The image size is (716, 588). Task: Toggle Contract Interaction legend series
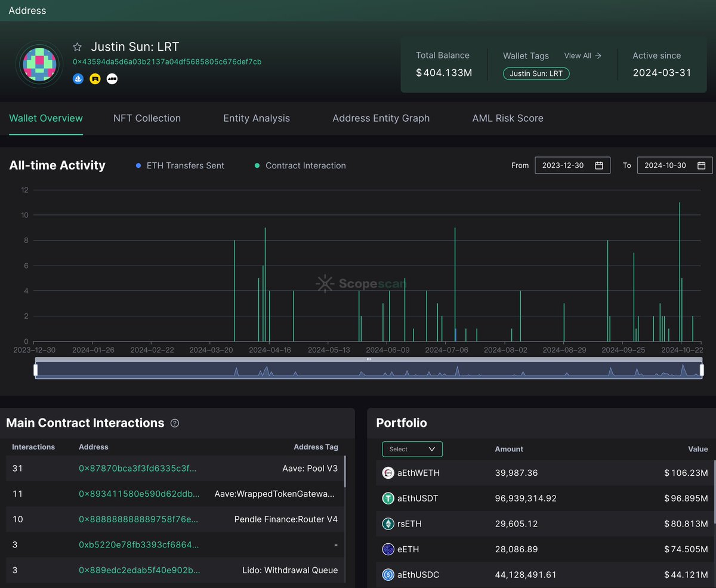coord(300,165)
